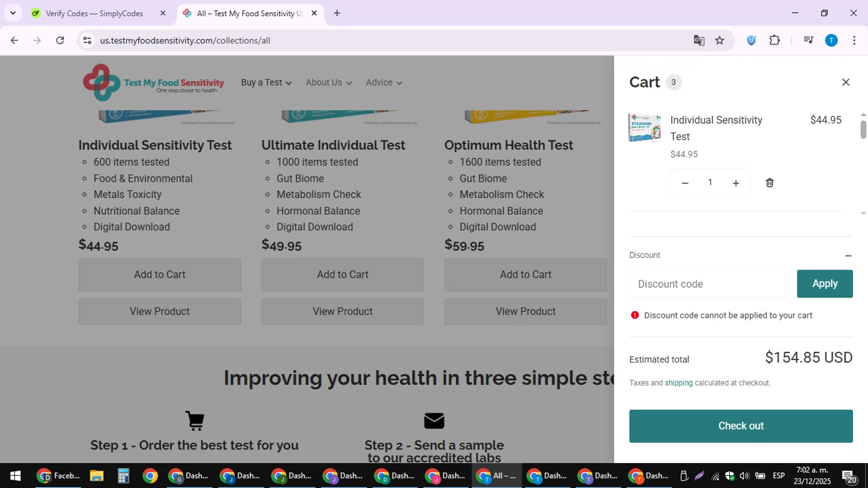Click the Individual Sensitivity Test cart thumbnail
The image size is (868, 488).
pyautogui.click(x=645, y=128)
